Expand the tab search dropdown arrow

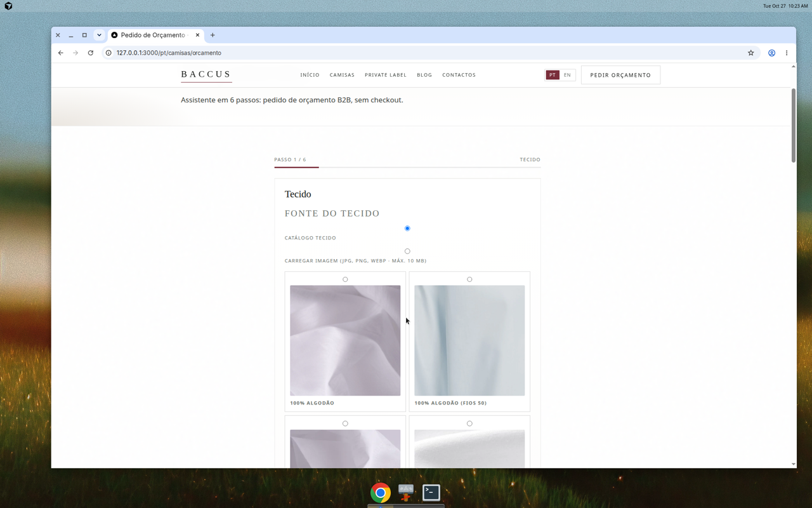99,35
